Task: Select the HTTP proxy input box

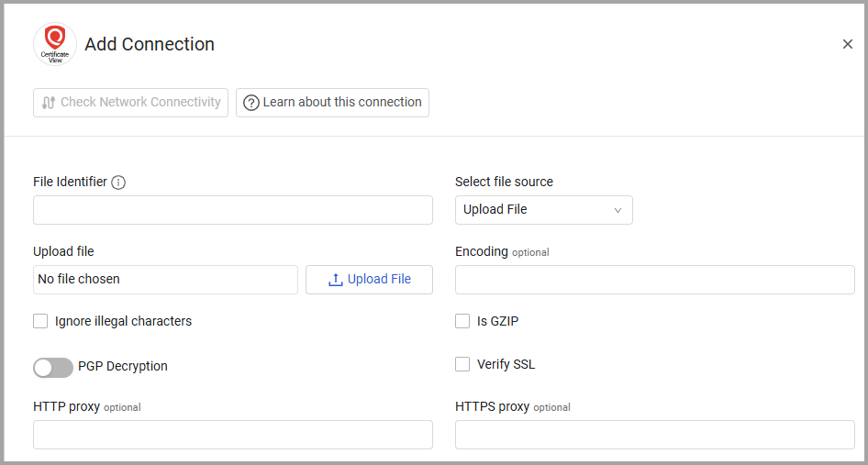Action: click(232, 435)
